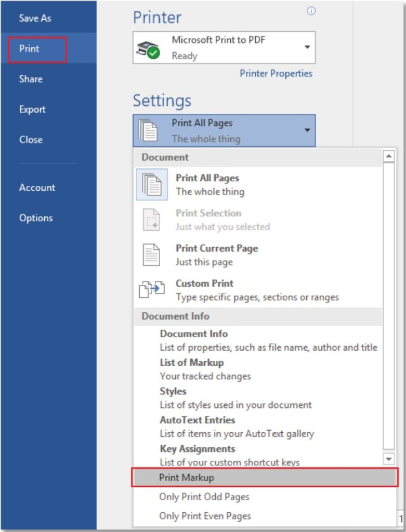Select the Print Current Page icon
Screen dimensions: 406x532
151,255
